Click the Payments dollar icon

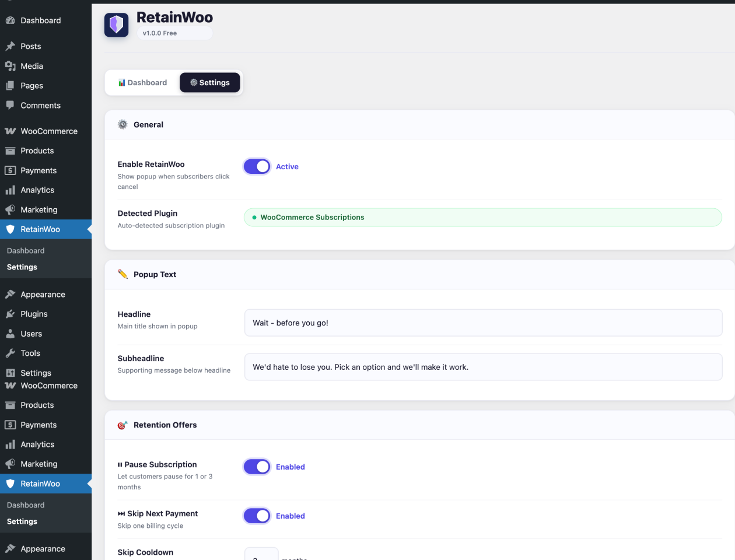pos(12,170)
